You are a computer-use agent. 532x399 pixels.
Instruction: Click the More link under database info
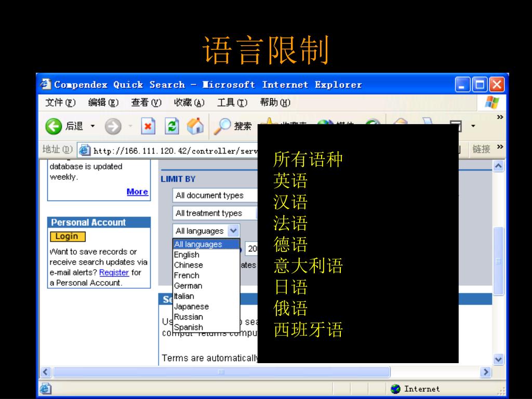pos(137,192)
